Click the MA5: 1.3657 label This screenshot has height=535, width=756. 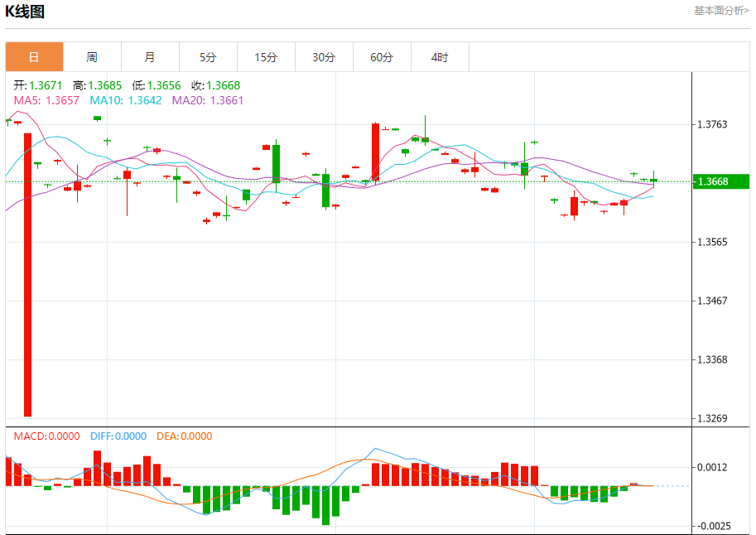point(46,100)
